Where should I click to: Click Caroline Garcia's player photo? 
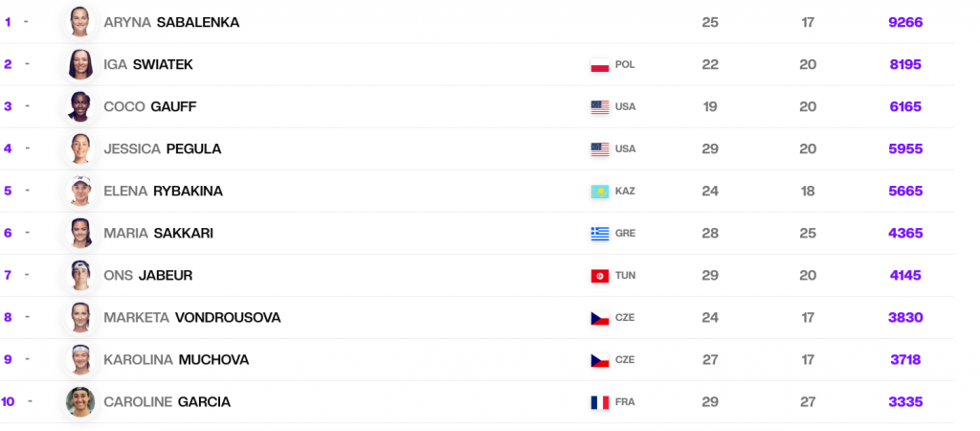click(x=80, y=401)
